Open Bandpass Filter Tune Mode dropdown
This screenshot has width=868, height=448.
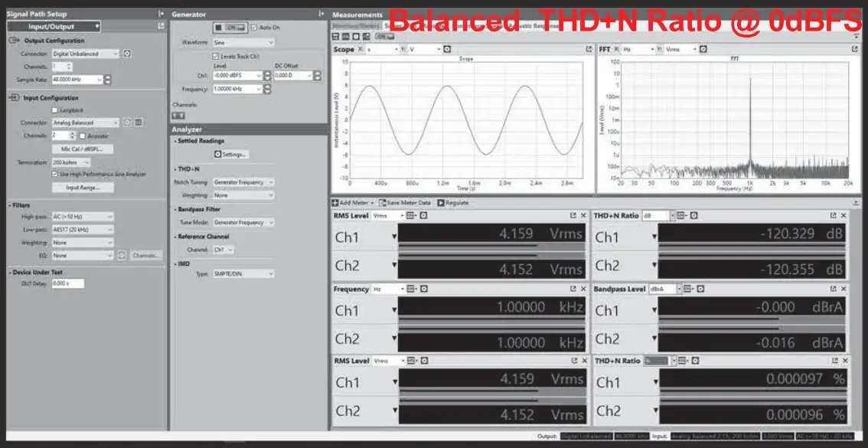(x=243, y=223)
